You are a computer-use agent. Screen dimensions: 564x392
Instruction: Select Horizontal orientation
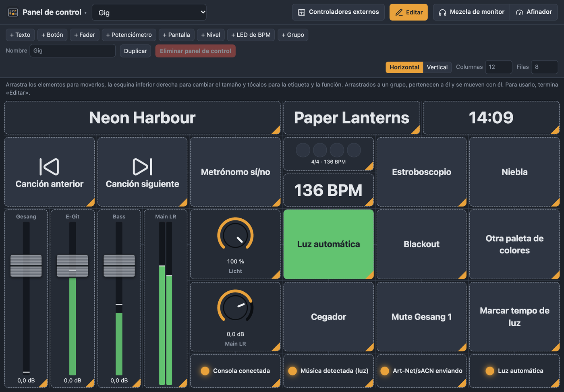click(x=404, y=67)
